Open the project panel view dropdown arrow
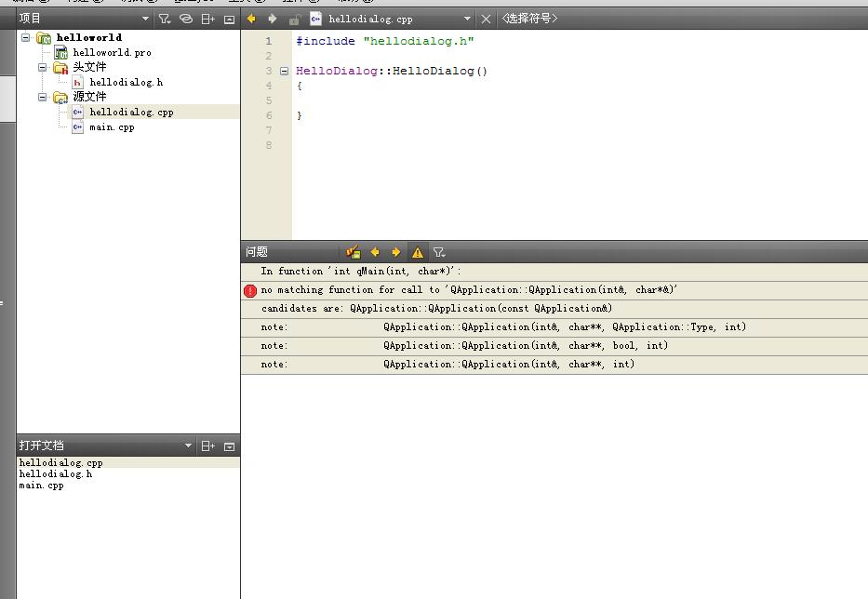868x599 pixels. click(145, 19)
